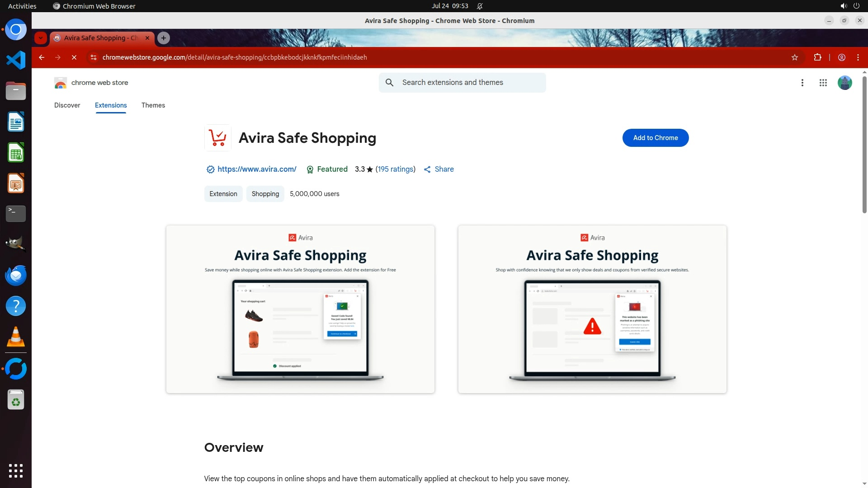
Task: Bookmark this page with the star icon
Action: click(795, 57)
